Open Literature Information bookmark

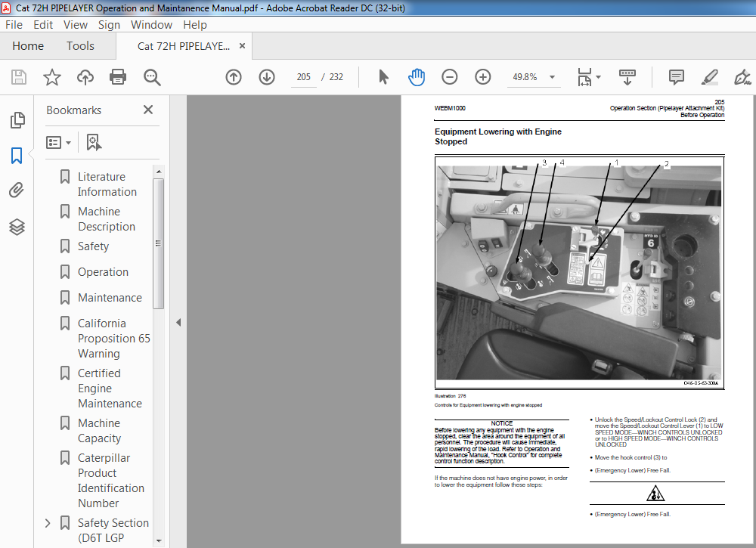(107, 184)
